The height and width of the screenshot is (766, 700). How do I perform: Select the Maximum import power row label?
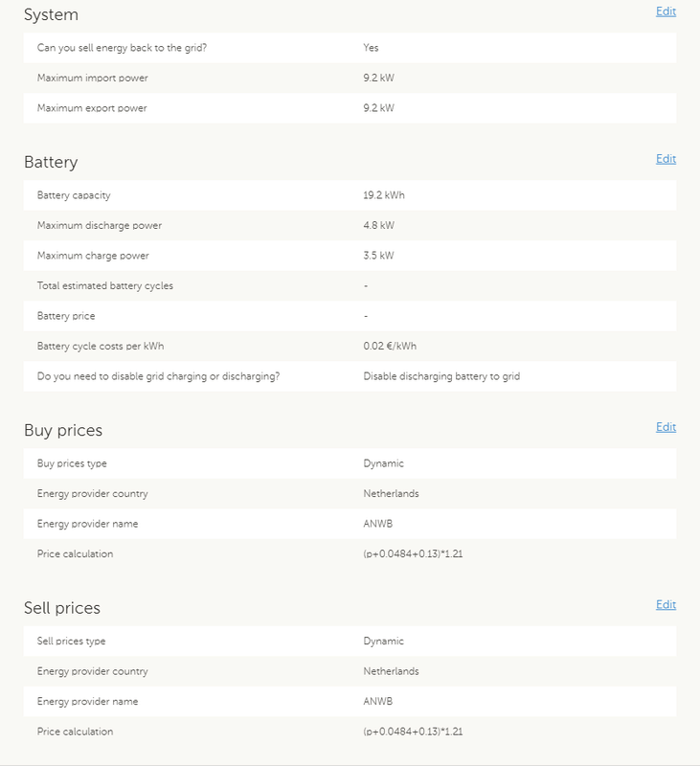click(x=92, y=78)
